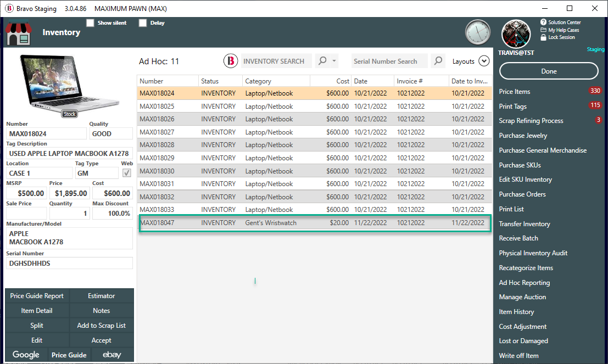Screen dimensions: 608x364
Task: Toggle the Web checkbox
Action: 127,173
